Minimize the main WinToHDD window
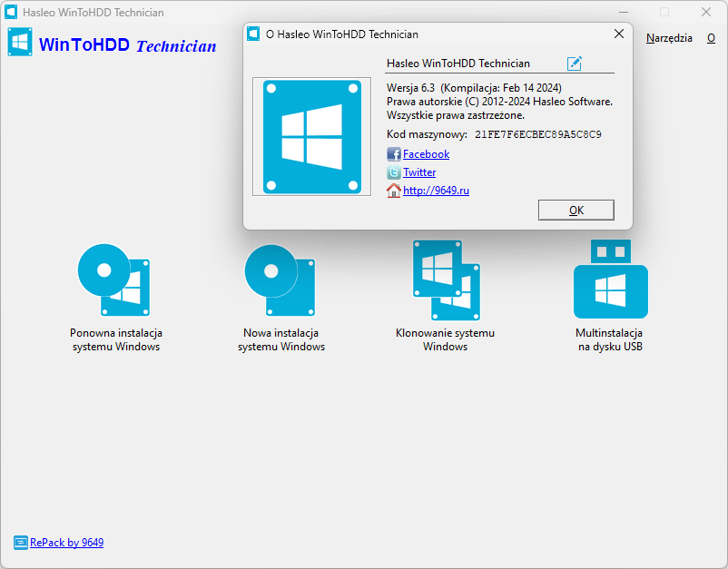This screenshot has height=569, width=728. pos(623,12)
